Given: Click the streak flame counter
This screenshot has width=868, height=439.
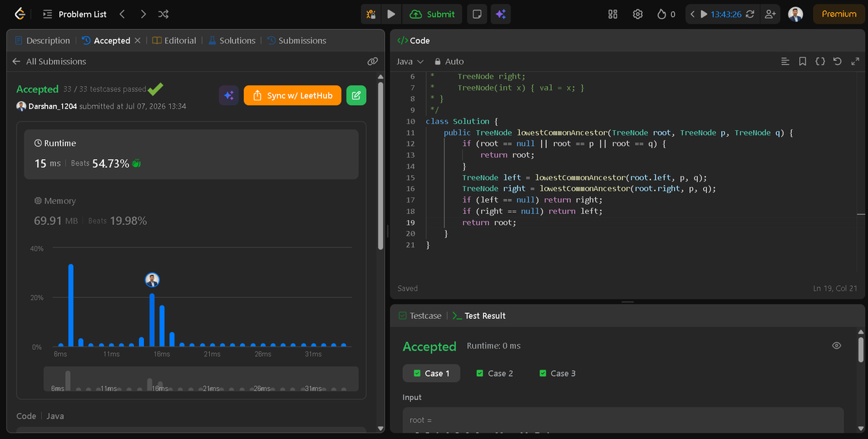Looking at the screenshot, I should click(x=666, y=14).
